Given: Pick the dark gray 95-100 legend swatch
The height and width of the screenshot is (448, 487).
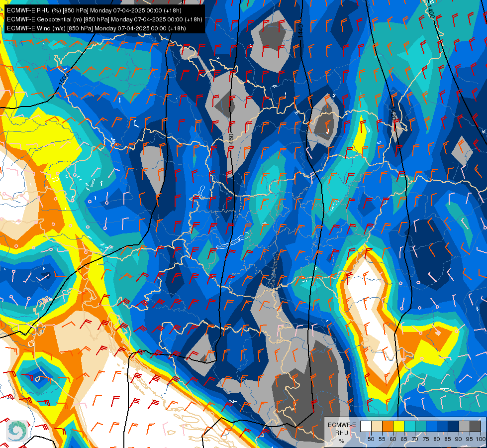Looking at the screenshot, I should point(476,426).
